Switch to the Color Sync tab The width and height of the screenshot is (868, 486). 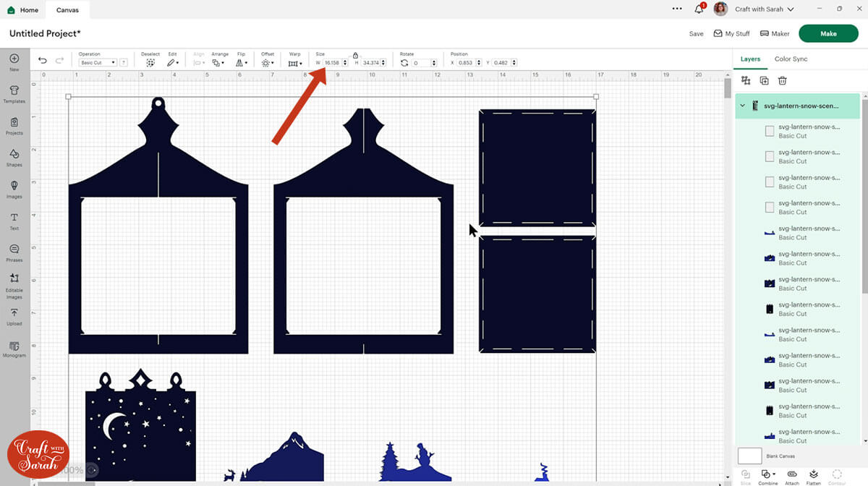[791, 59]
